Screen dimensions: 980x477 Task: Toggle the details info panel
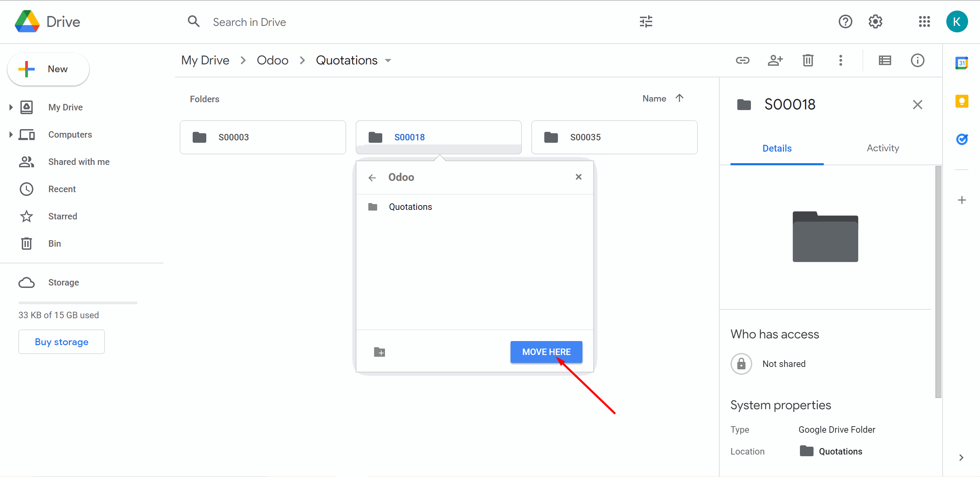click(917, 60)
